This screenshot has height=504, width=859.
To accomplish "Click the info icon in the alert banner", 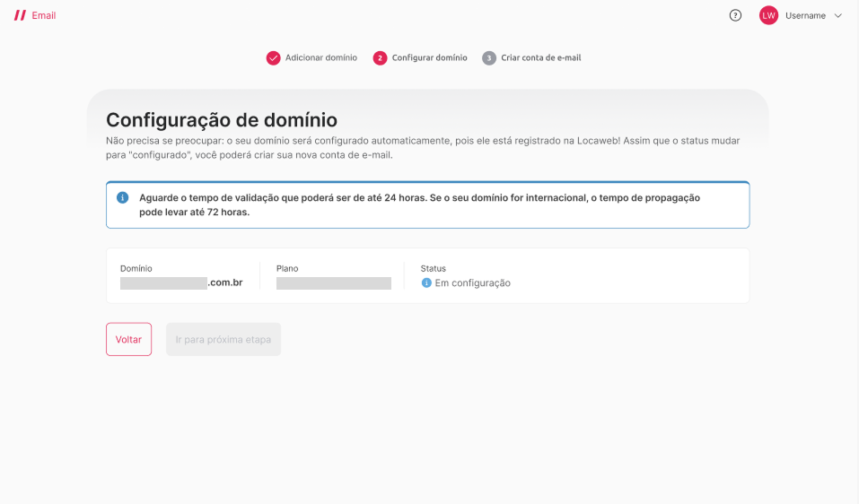I will point(122,197).
